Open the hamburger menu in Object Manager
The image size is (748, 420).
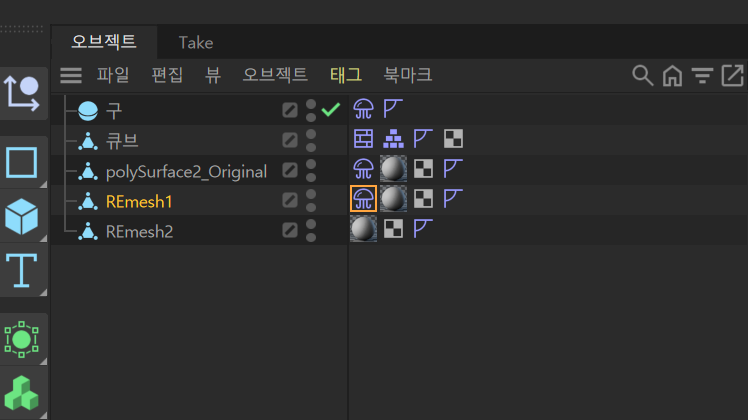71,75
